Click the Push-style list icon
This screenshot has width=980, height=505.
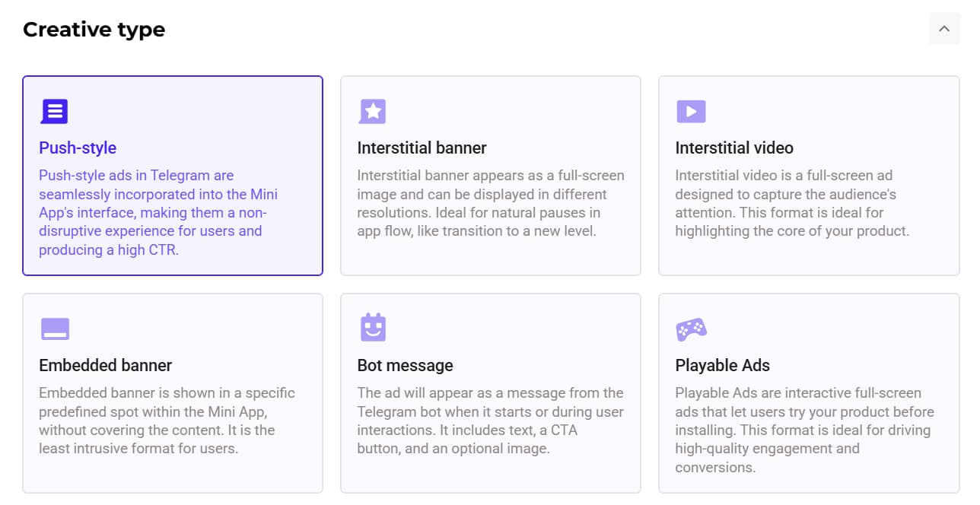(54, 112)
